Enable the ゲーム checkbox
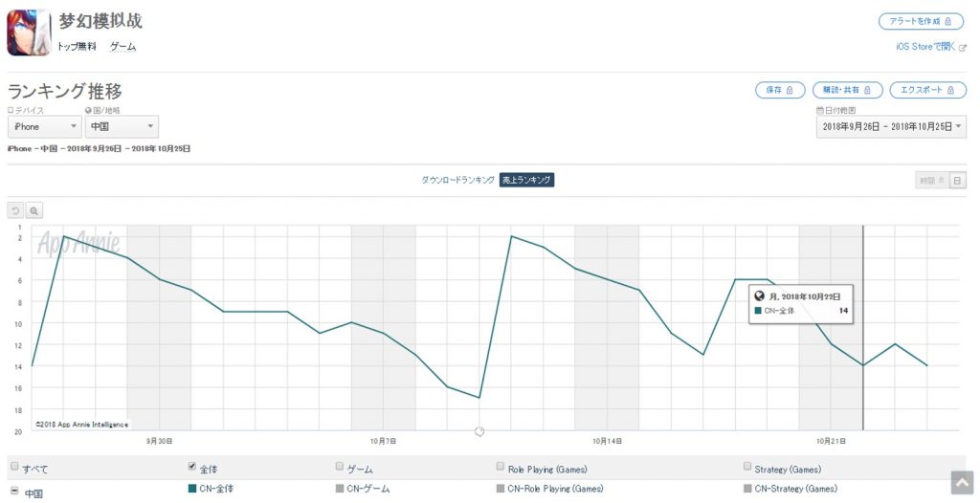The width and height of the screenshot is (980, 503). (340, 467)
